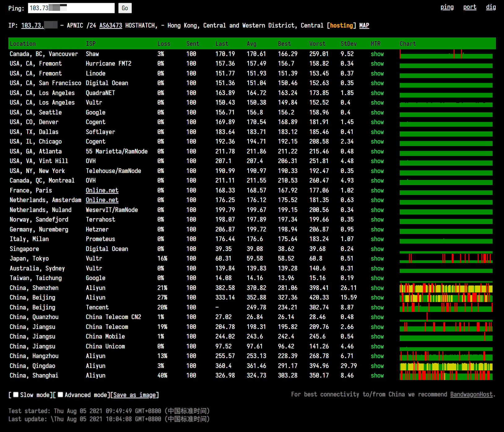504x432 pixels.
Task: Enable the Advanced mode checkbox
Action: pos(60,395)
